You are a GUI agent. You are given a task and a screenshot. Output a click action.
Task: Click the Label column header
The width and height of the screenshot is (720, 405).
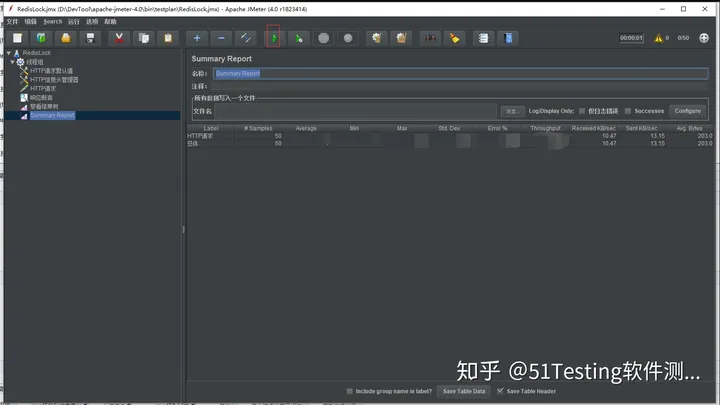point(211,129)
